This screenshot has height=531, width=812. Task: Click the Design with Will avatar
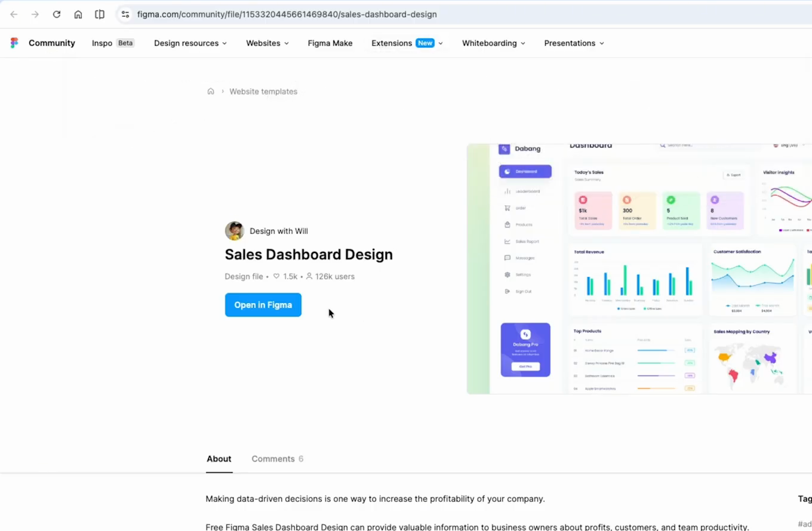click(x=234, y=231)
